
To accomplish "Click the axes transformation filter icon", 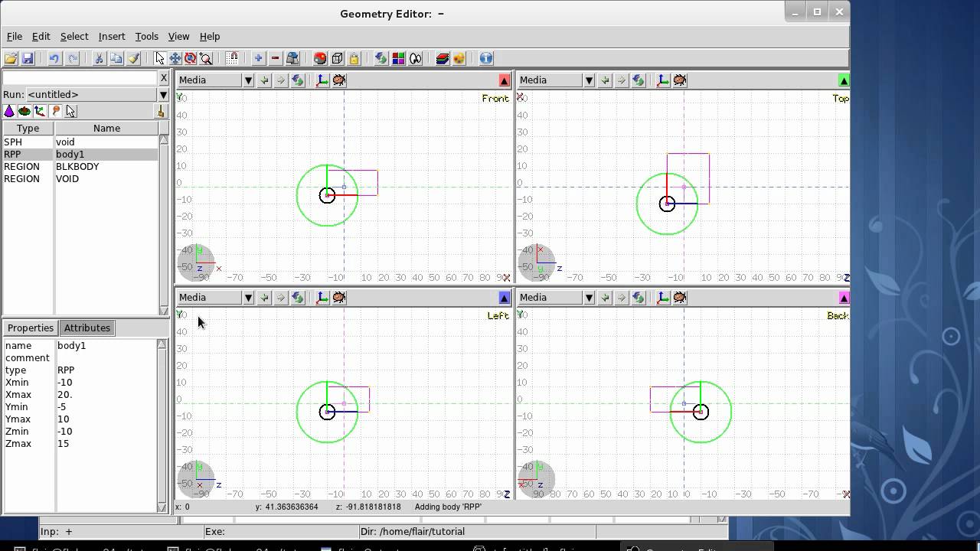I will click(x=40, y=111).
